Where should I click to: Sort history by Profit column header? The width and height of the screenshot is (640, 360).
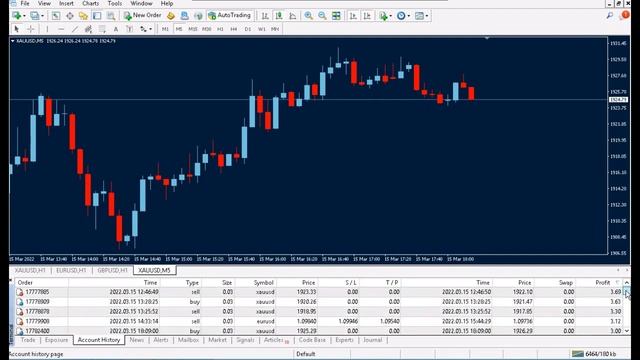pos(602,282)
